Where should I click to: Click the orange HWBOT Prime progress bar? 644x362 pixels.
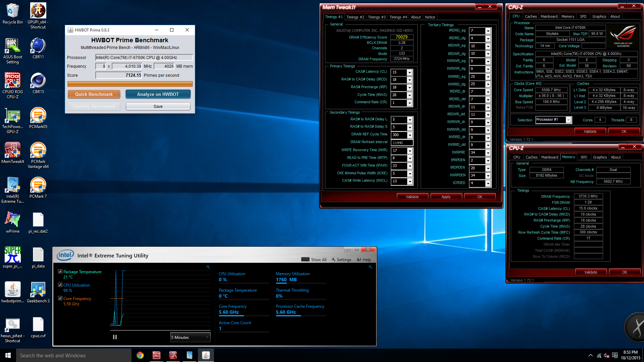click(x=130, y=84)
